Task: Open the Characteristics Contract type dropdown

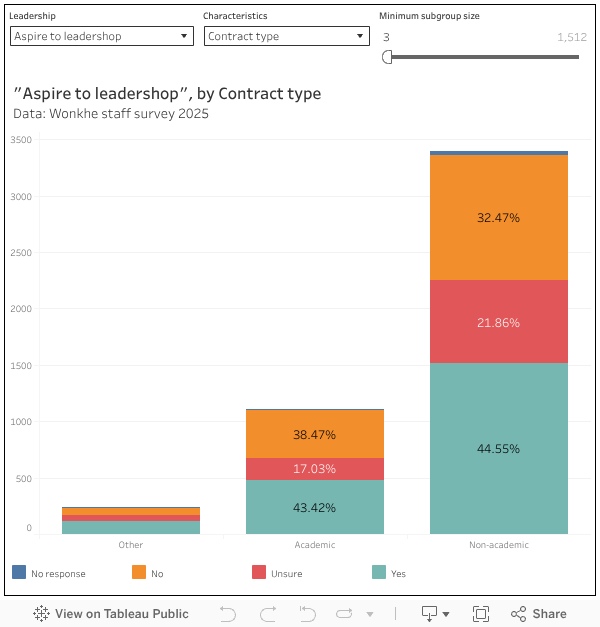Action: pyautogui.click(x=287, y=36)
